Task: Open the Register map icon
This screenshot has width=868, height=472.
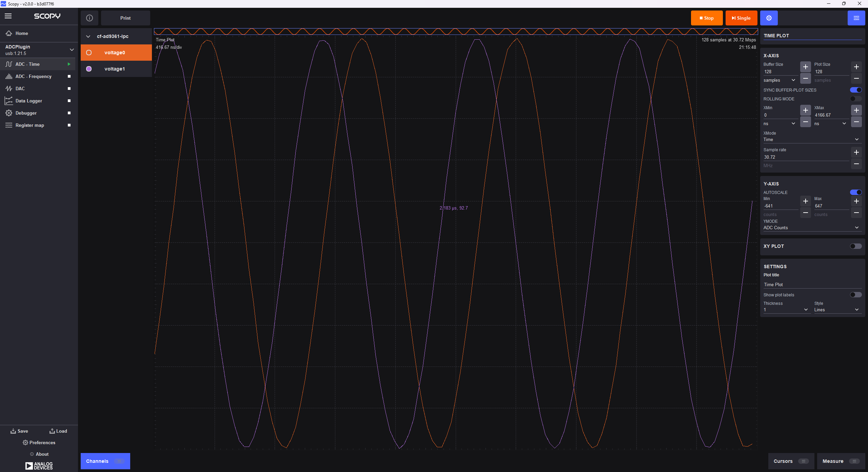Action: [9, 125]
